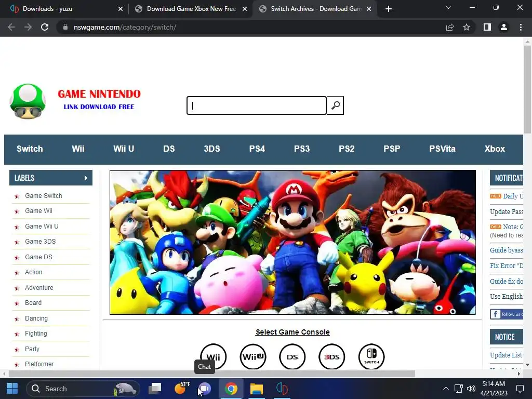Open yuzu emulator from taskbar
The width and height of the screenshot is (532, 399).
(x=282, y=389)
